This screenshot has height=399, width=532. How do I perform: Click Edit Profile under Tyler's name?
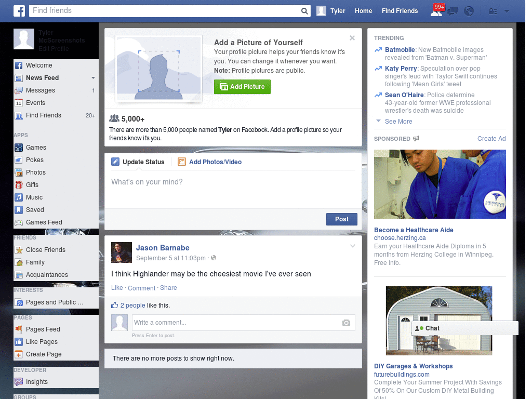(54, 49)
